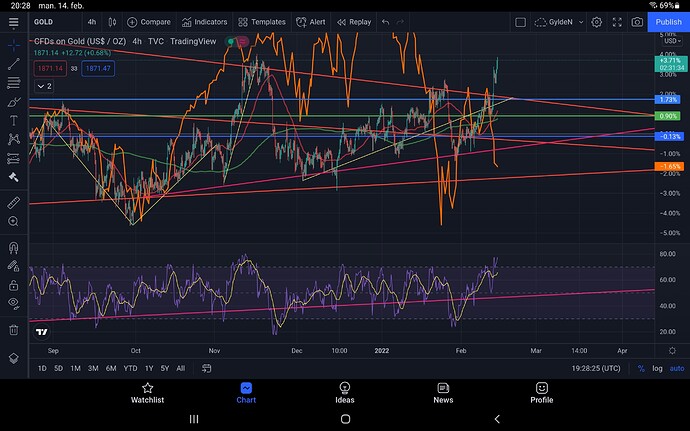Click the blue buy price 1871.47
This screenshot has height=431, width=690.
coord(98,68)
